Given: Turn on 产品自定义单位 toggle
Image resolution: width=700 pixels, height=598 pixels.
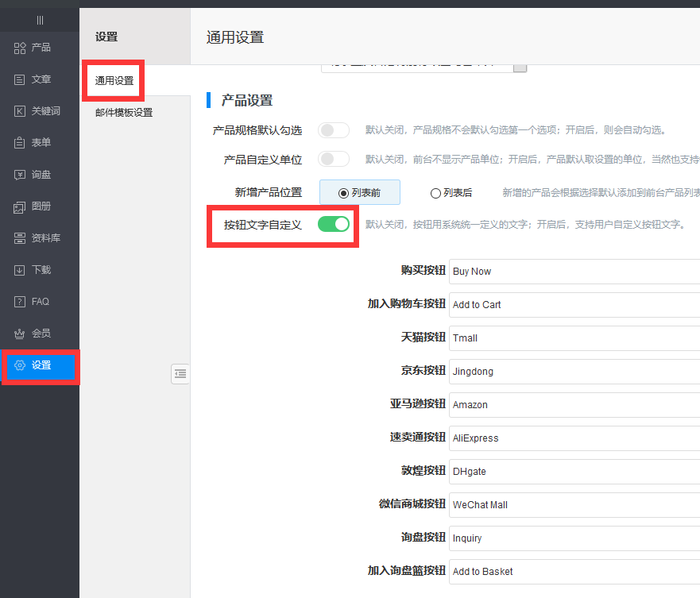Looking at the screenshot, I should (x=334, y=160).
